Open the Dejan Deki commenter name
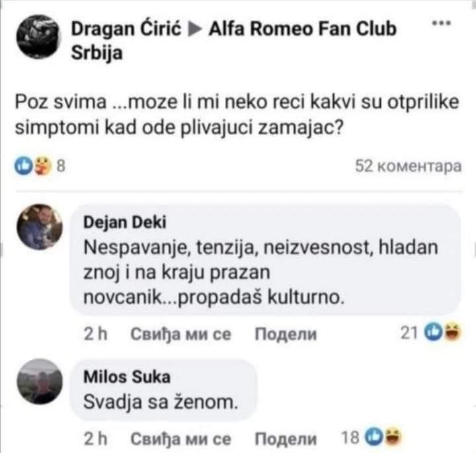This screenshot has width=476, height=453. click(125, 222)
